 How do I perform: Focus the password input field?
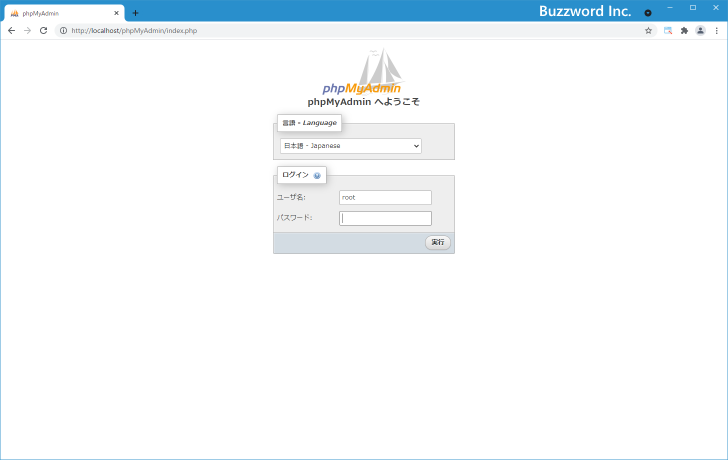385,218
